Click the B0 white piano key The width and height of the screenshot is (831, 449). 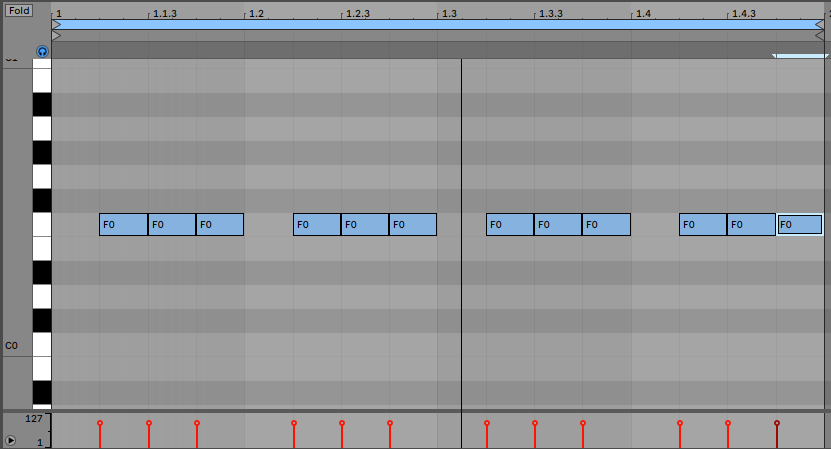(42, 81)
